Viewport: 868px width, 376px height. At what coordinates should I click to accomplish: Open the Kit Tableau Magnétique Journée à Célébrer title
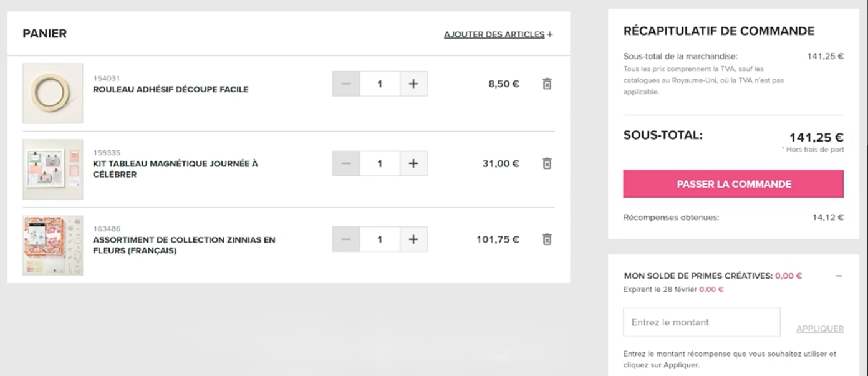click(175, 169)
